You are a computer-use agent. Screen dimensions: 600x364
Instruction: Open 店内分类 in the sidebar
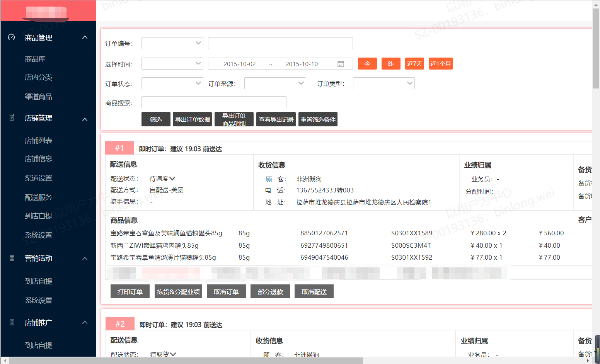[38, 77]
